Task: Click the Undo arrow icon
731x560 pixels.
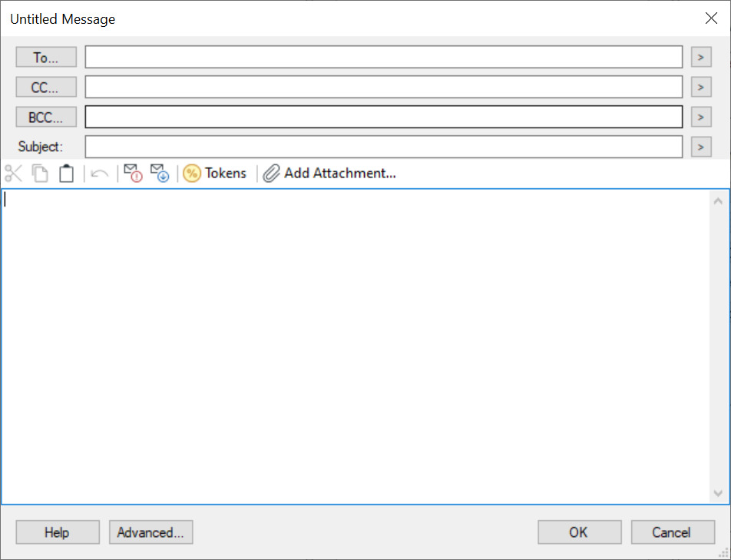Action: 99,174
